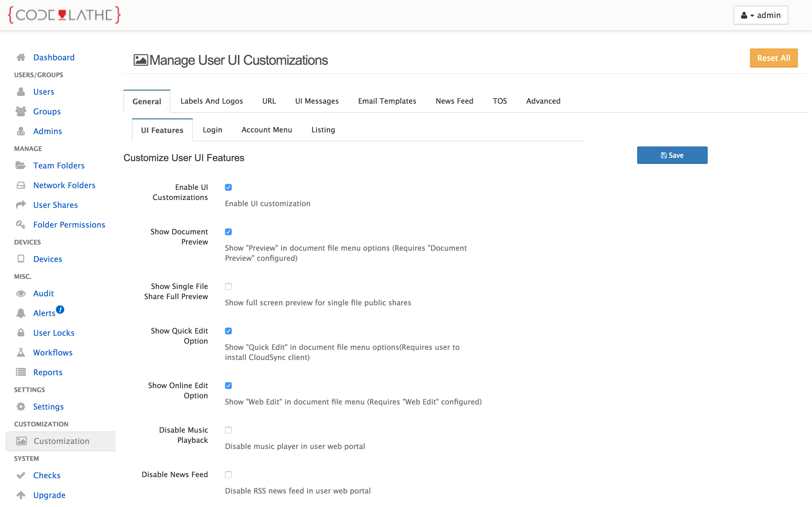812x507 pixels.
Task: Uncheck Enable UI Customizations checkbox
Action: tap(228, 187)
